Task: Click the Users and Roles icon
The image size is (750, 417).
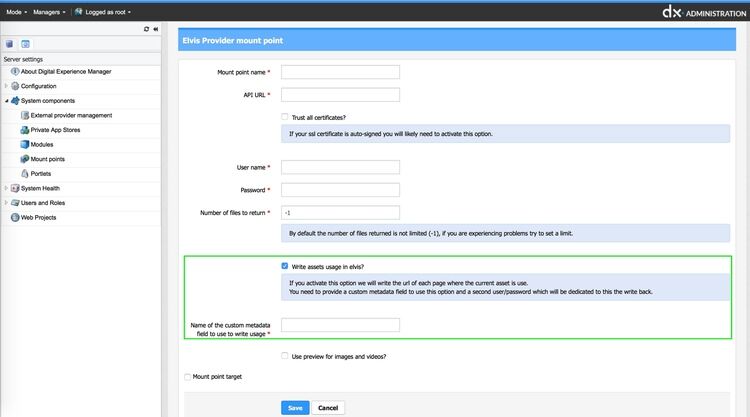Action: pyautogui.click(x=15, y=203)
